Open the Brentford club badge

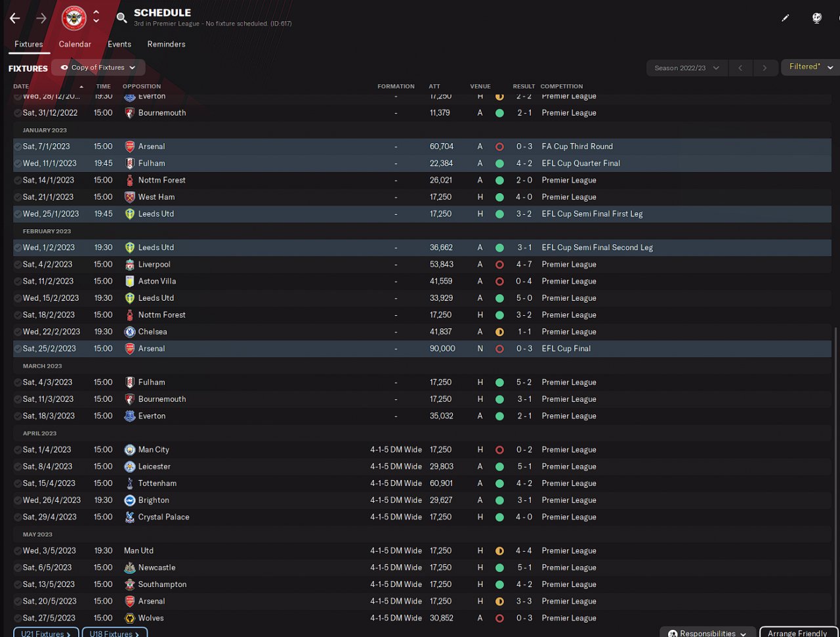pos(74,18)
